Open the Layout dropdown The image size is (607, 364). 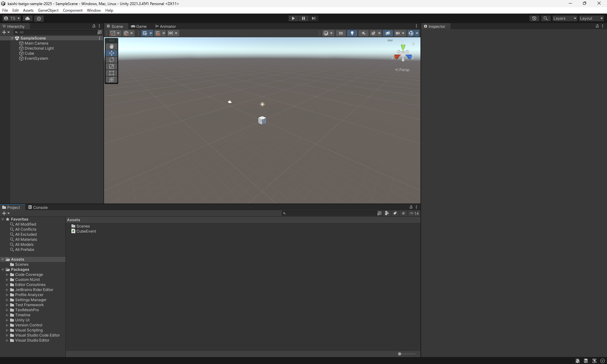tap(591, 18)
